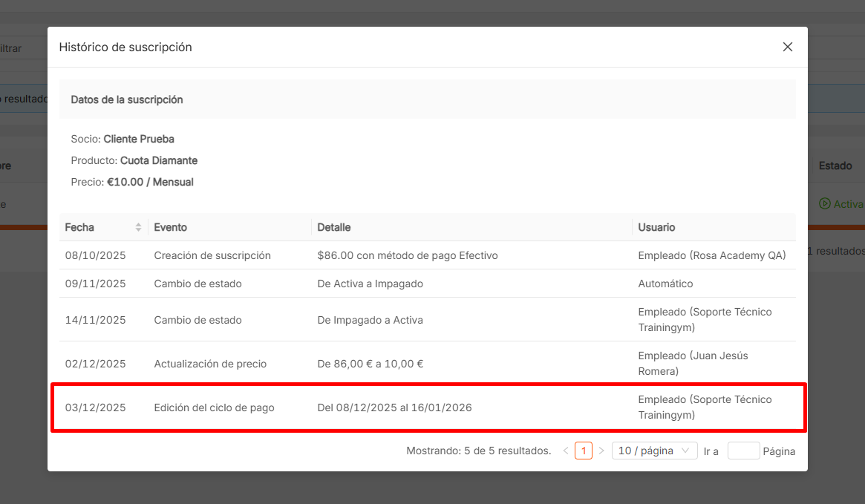Select the Edición del ciclo de pago row
865x504 pixels.
[x=214, y=408]
